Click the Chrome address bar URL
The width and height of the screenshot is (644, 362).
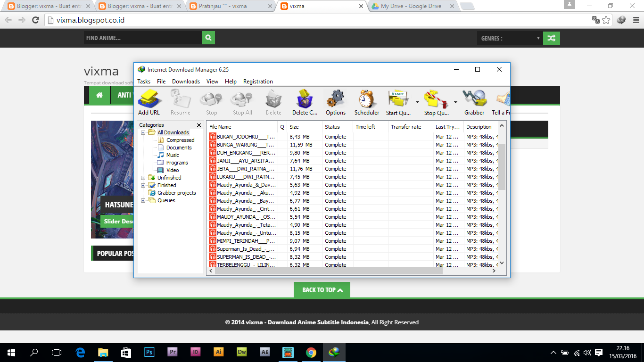point(91,20)
